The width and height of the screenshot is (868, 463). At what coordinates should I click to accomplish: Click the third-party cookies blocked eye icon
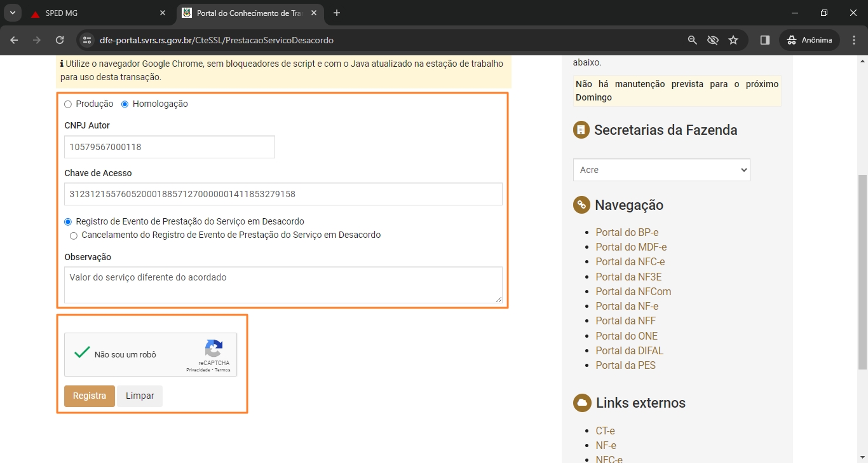click(x=713, y=40)
